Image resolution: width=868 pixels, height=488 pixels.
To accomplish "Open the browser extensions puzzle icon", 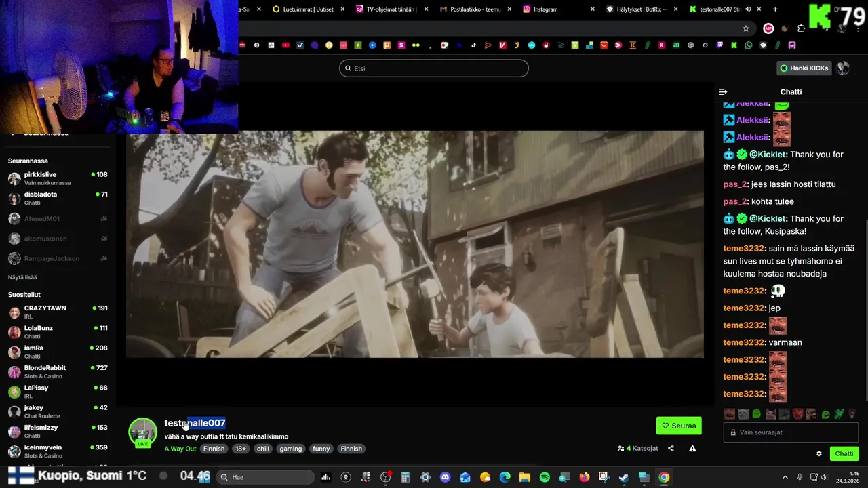I will point(801,28).
